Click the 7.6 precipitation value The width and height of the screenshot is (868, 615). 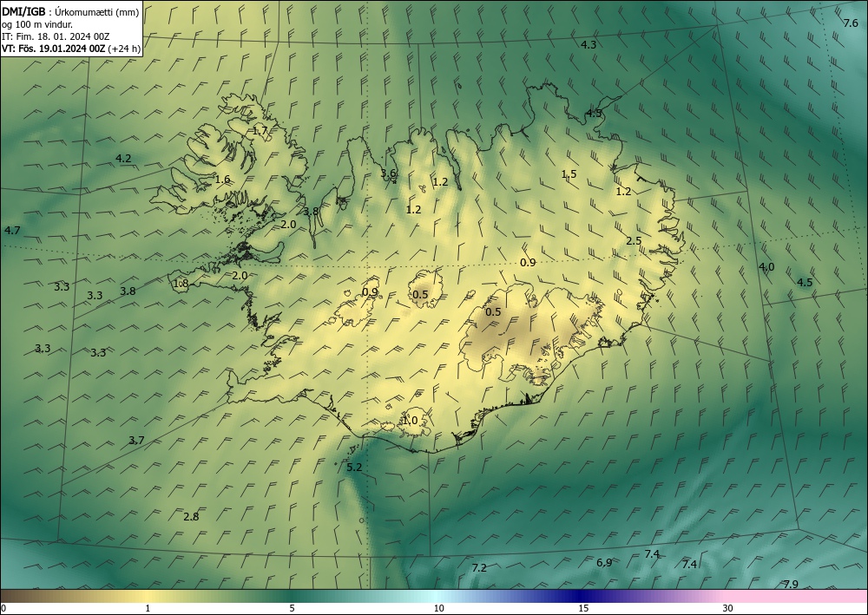coord(851,23)
